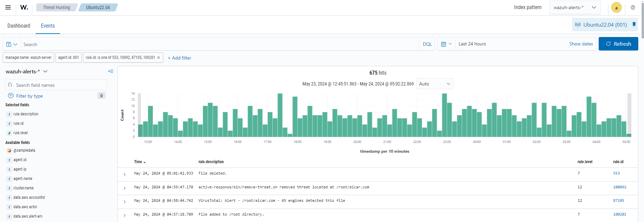This screenshot has height=222, width=644.
Task: Collapse the fields sidebar icon
Action: point(110,71)
